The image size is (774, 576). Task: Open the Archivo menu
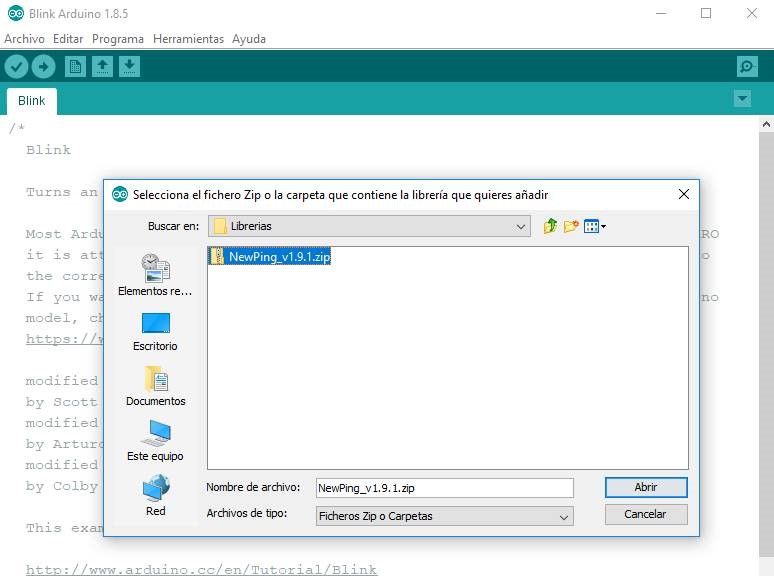pyautogui.click(x=24, y=39)
